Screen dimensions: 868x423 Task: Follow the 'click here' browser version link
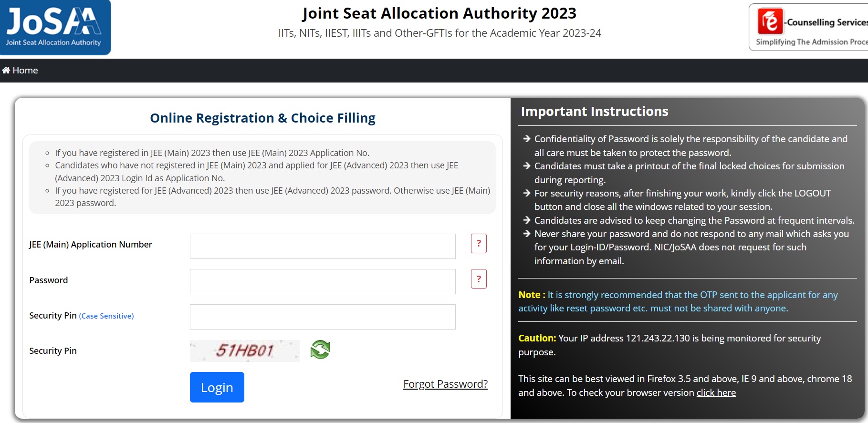click(x=716, y=392)
